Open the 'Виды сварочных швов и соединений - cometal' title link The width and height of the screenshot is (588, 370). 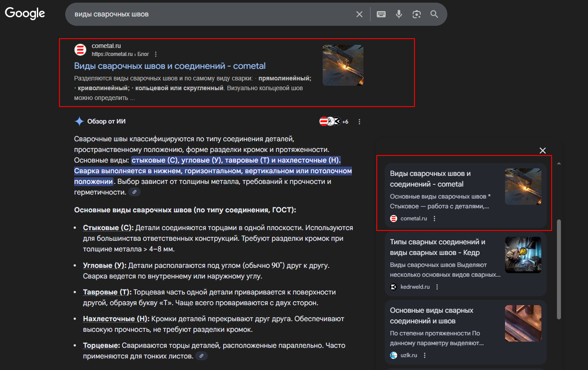tap(170, 66)
